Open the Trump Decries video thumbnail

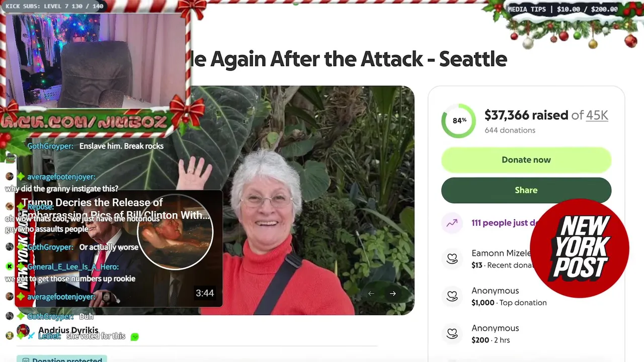[118, 248]
